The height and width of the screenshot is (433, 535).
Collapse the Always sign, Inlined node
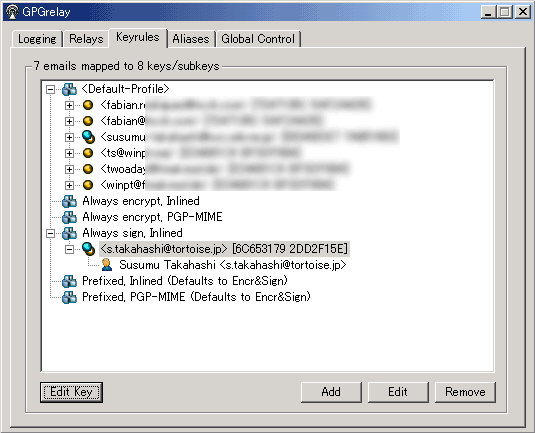tap(50, 233)
